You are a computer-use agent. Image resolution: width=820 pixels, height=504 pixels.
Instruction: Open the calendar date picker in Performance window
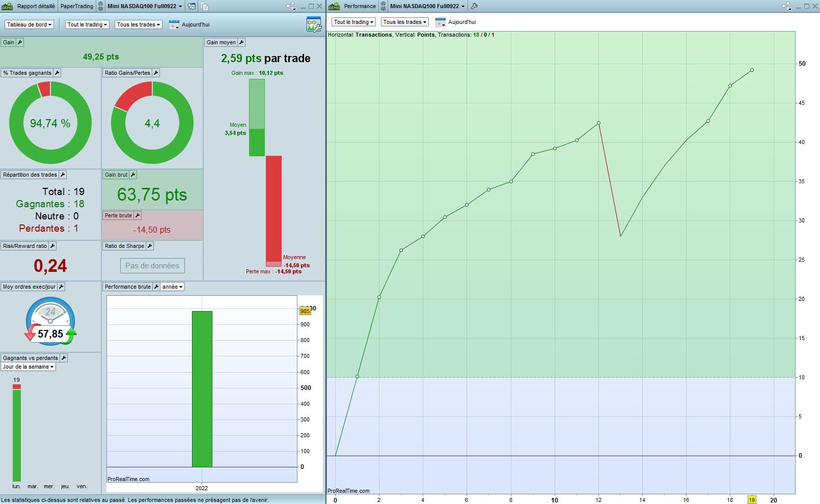tap(441, 22)
